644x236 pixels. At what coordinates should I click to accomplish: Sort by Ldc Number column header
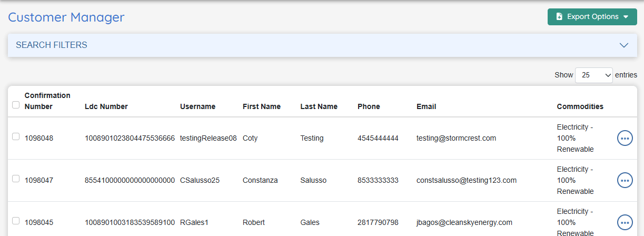click(x=106, y=106)
